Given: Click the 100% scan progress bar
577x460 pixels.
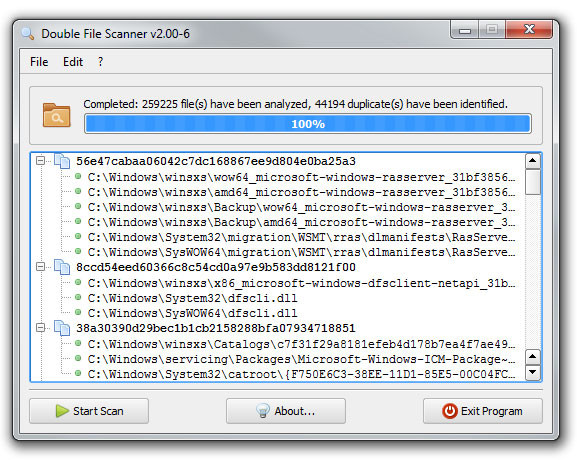Looking at the screenshot, I should 308,124.
